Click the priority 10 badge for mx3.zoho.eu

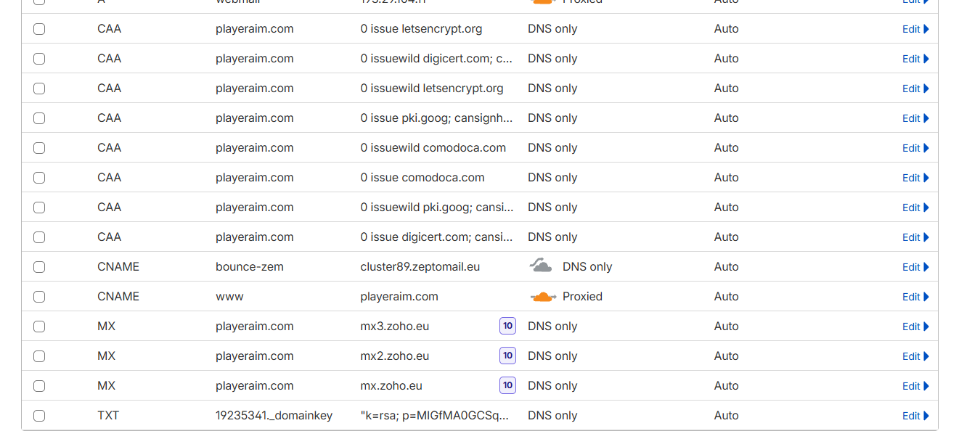point(507,326)
